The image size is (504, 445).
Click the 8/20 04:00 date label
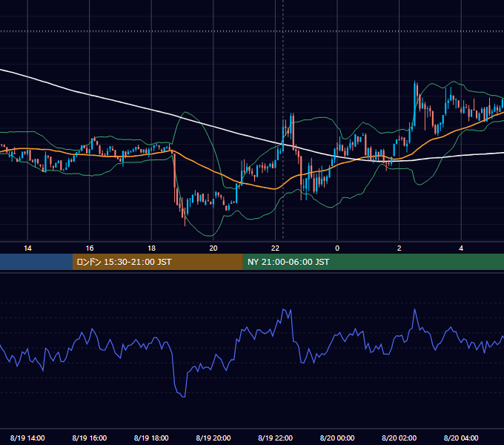(x=461, y=438)
